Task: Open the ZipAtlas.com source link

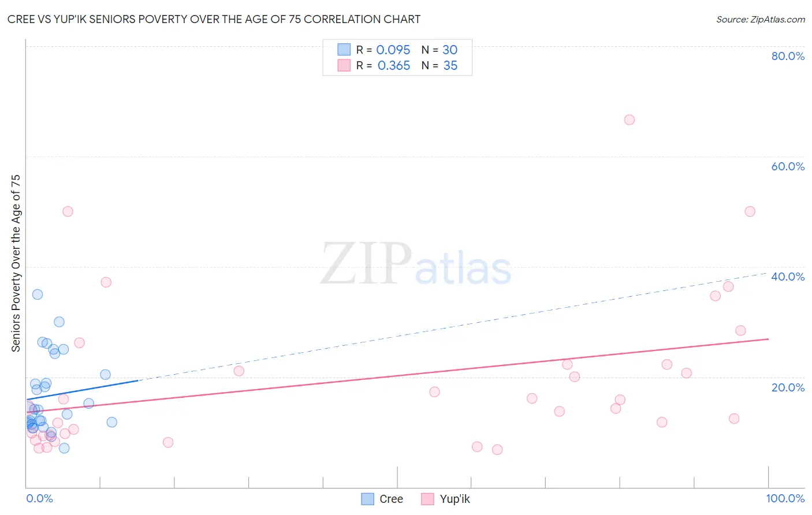Action: coord(761,19)
